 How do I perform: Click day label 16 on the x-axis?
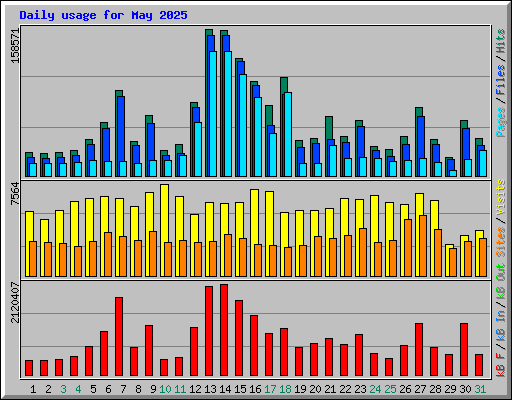tap(255, 389)
